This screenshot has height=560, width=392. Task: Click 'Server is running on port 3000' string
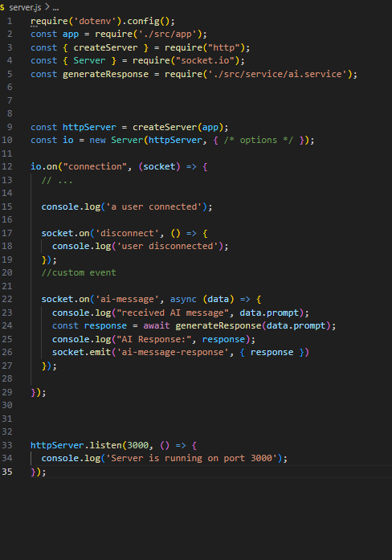tap(191, 458)
